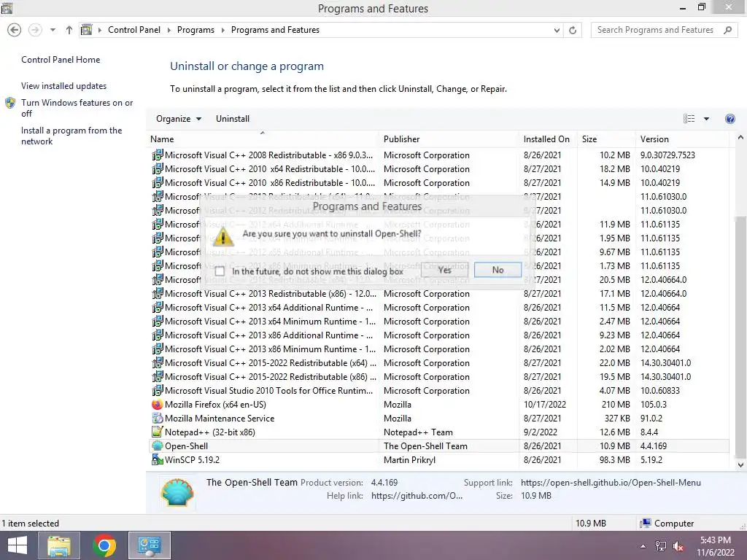Open the github.com help link
747x560 pixels.
tap(417, 496)
